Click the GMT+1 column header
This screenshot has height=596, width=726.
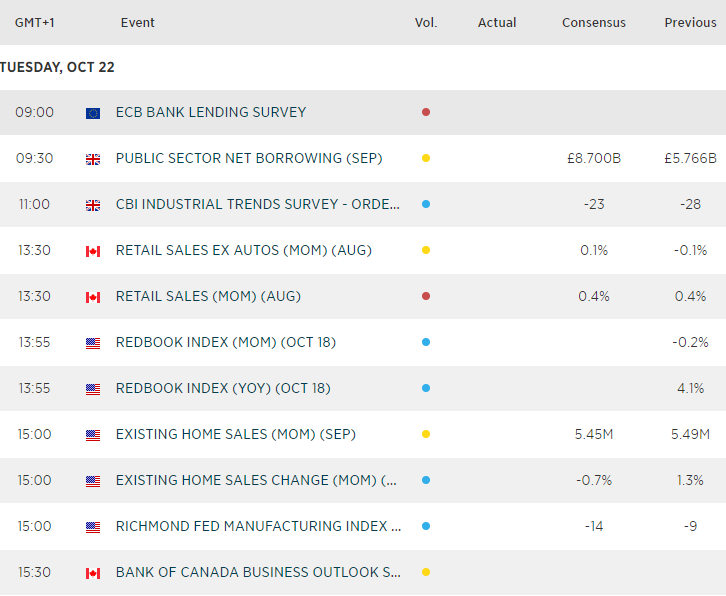point(35,22)
